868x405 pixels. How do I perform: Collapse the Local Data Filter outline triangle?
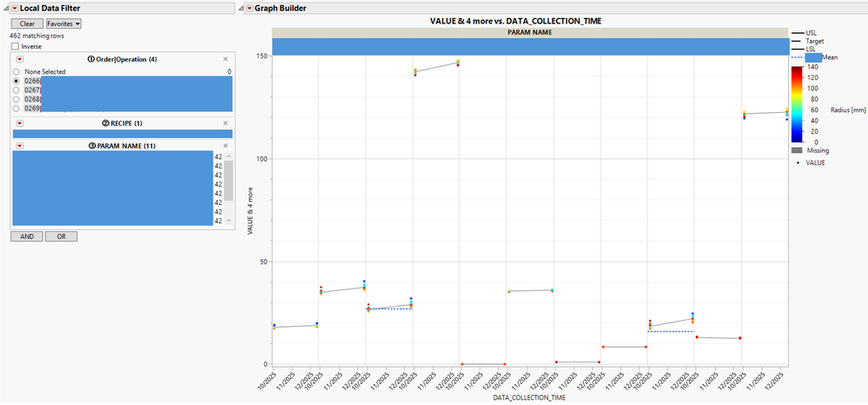click(x=5, y=9)
